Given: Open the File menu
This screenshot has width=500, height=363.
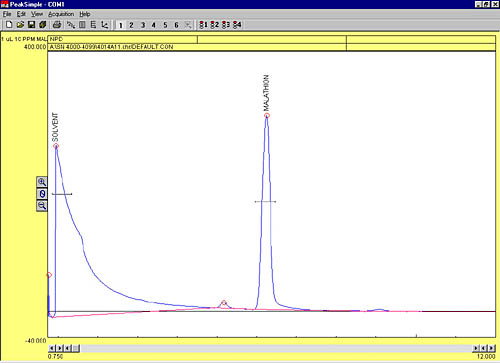Looking at the screenshot, I should (x=7, y=14).
